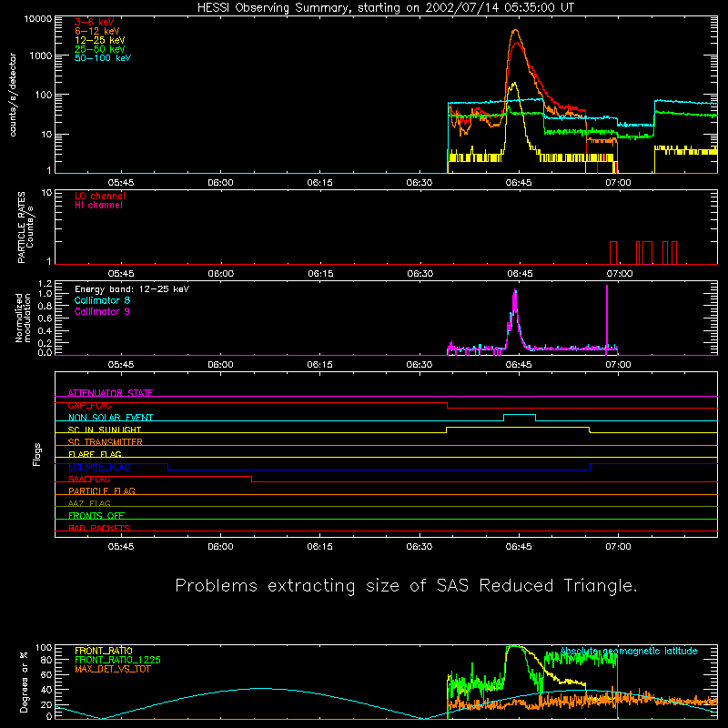The height and width of the screenshot is (728, 728).
Task: Click the green FRONT_RATIO_1225 legend label
Action: [118, 660]
